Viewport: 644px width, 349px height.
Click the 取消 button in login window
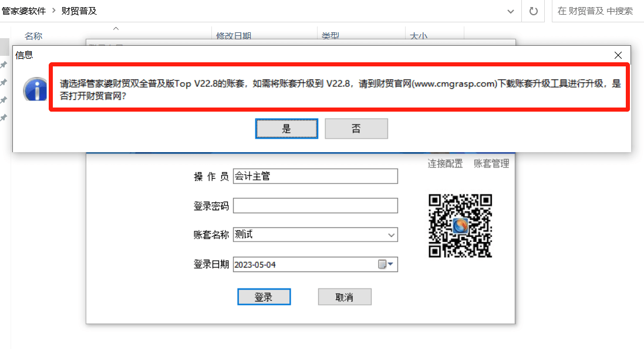click(345, 297)
